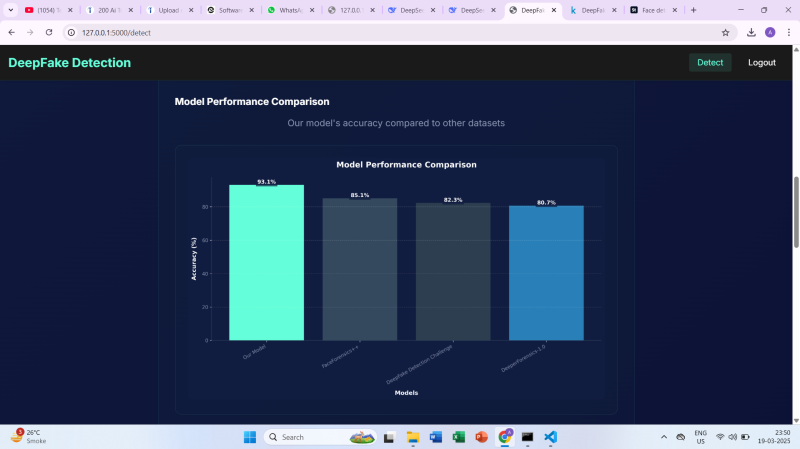Screen dimensions: 800x449
Task: Open the Chrome three-dot menu
Action: point(787,32)
